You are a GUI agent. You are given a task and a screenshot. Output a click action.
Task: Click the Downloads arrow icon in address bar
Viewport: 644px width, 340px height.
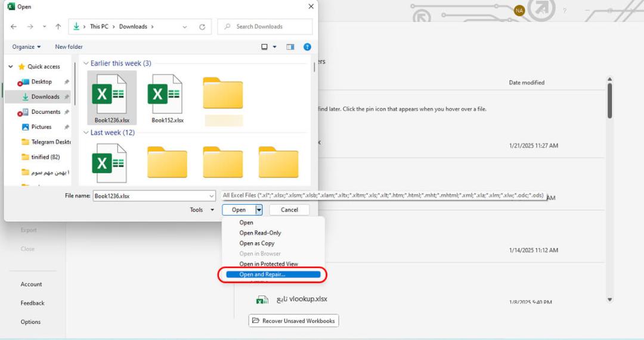(x=76, y=27)
